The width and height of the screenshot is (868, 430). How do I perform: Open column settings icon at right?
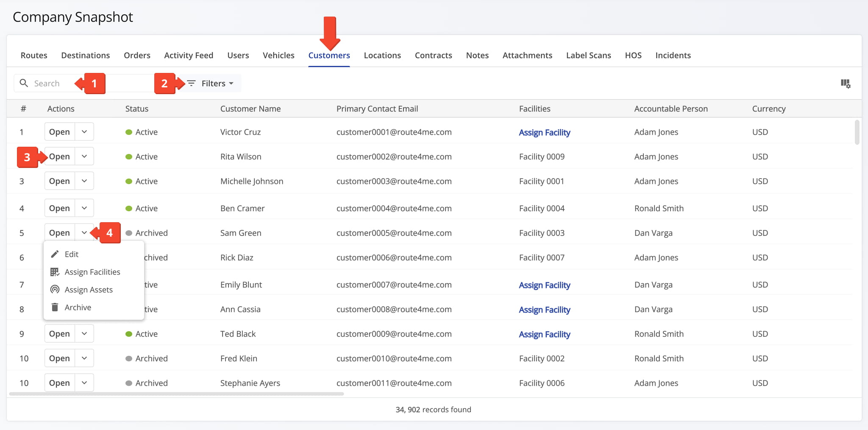(846, 84)
